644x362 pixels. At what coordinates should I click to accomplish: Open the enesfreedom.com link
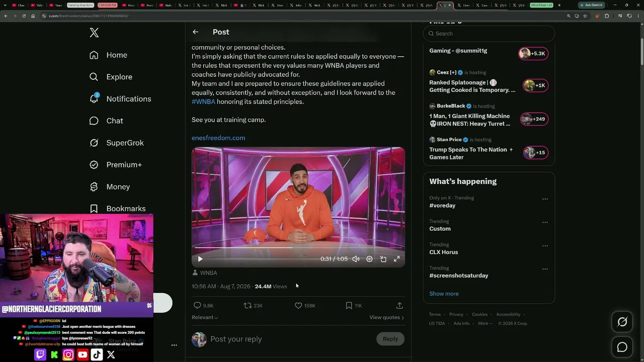218,138
